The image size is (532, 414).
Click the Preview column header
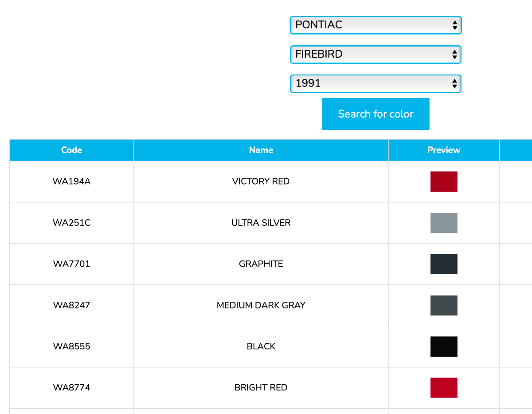coord(443,150)
